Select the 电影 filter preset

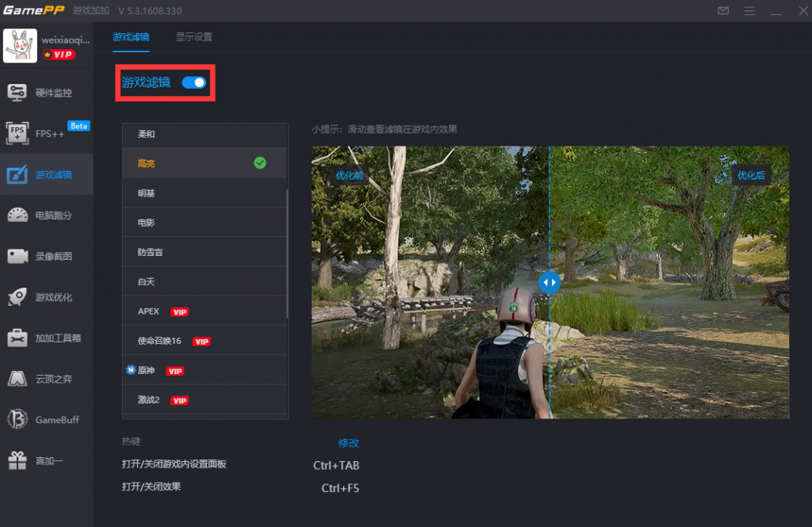(x=205, y=222)
